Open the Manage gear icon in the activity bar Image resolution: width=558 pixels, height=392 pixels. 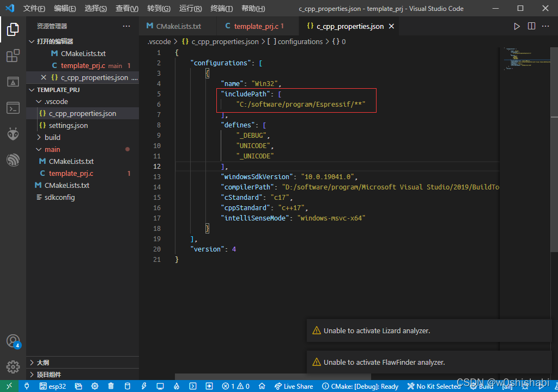[13, 367]
